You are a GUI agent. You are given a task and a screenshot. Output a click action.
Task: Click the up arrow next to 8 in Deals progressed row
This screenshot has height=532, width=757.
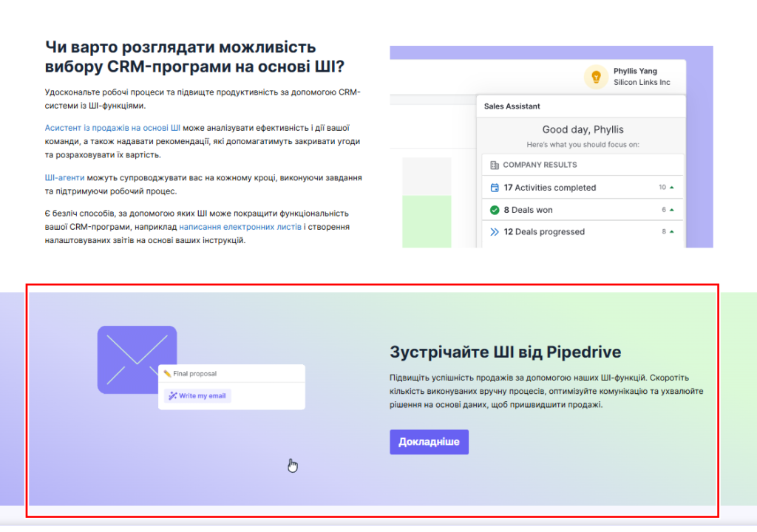point(671,232)
